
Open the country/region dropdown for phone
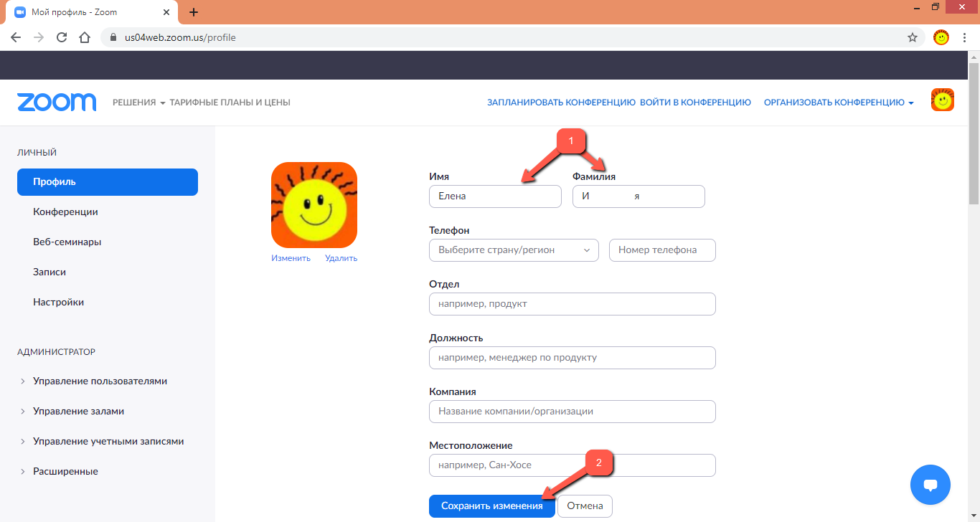[x=513, y=250]
